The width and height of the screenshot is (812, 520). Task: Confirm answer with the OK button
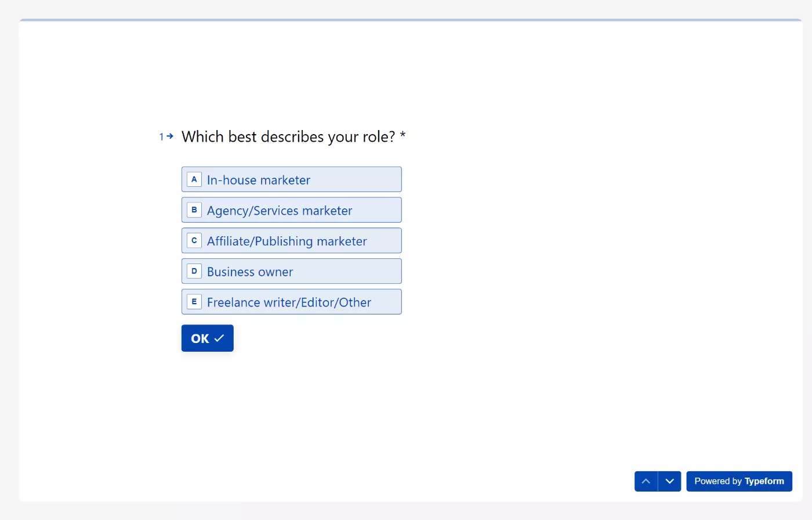point(207,338)
